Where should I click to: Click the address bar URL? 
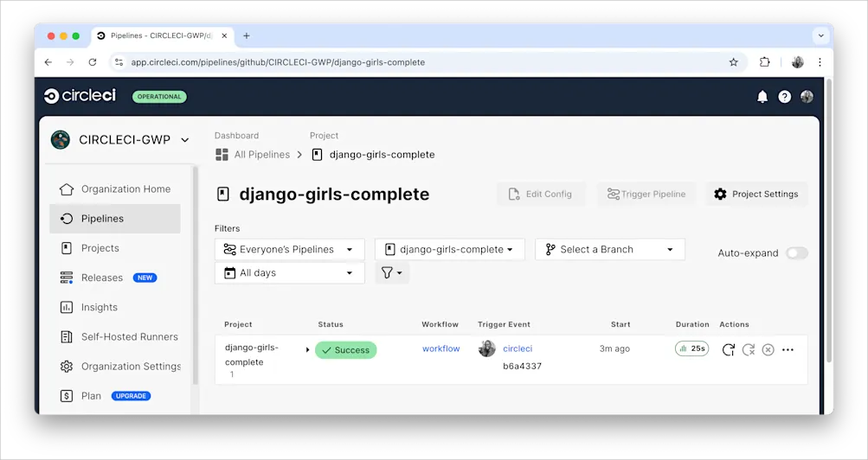(278, 62)
